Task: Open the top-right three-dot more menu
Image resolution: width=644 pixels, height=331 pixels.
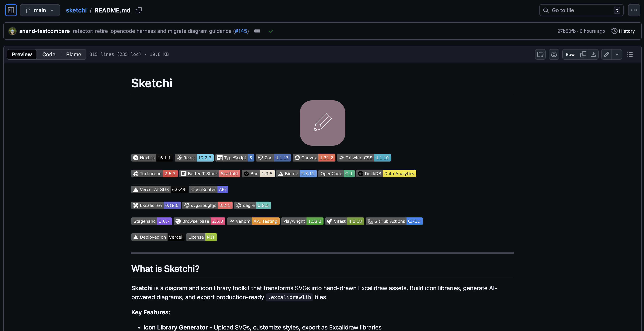Action: coord(634,10)
